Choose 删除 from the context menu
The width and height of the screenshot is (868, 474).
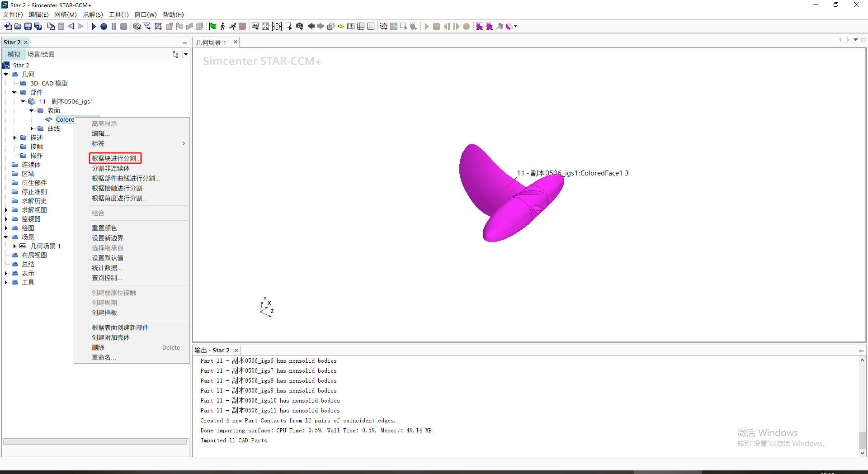(98, 347)
